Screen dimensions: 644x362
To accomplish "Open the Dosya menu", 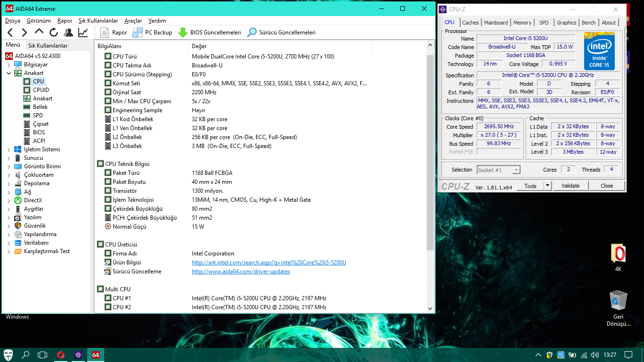I will [x=13, y=21].
